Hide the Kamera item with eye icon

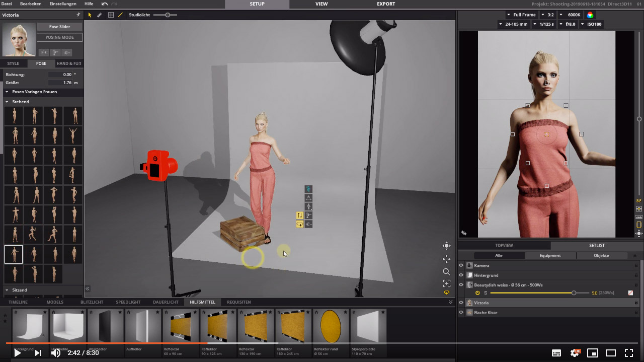(461, 265)
